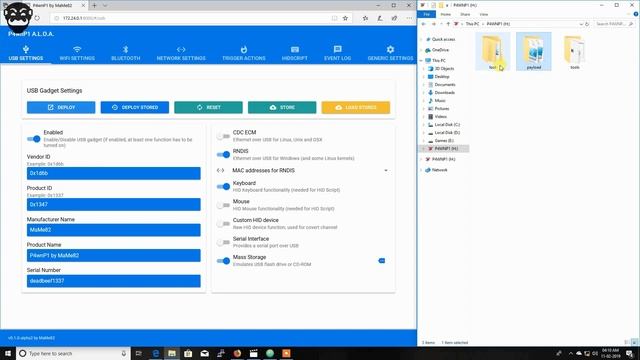The image size is (640, 360).
Task: Click the Vendor ID field
Action: click(x=113, y=173)
